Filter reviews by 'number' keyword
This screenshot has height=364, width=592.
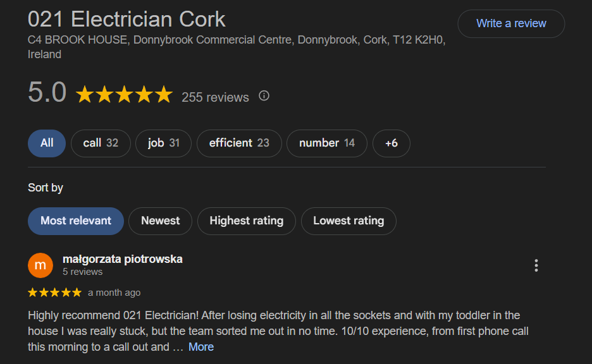327,143
